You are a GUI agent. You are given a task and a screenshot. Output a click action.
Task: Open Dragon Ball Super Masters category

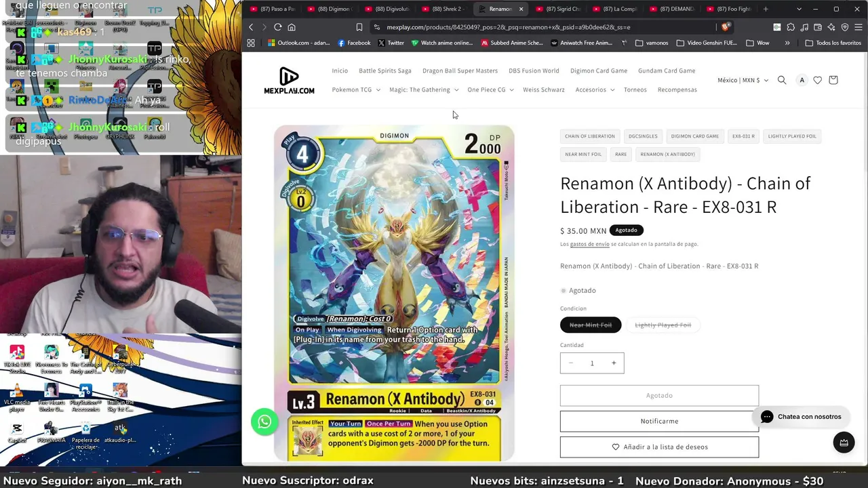(x=460, y=70)
